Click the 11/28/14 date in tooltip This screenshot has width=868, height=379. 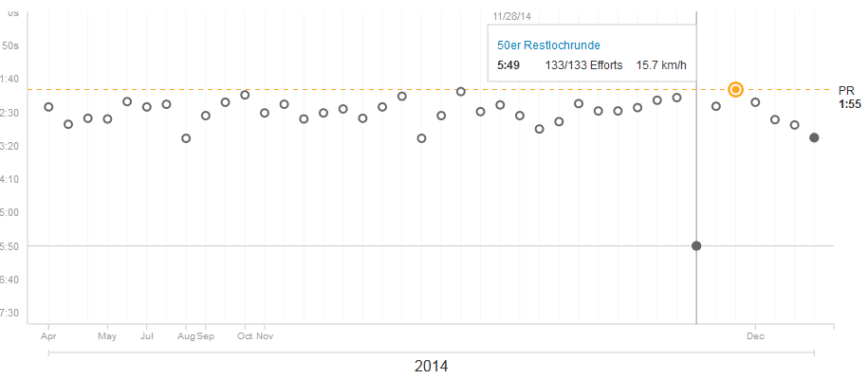510,16
